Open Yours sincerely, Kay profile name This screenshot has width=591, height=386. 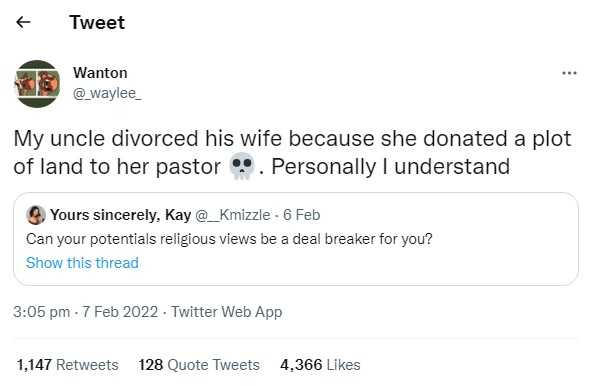121,215
